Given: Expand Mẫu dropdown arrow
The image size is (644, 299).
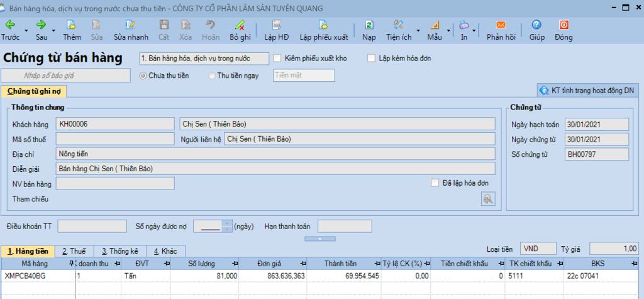Looking at the screenshot, I should [448, 31].
